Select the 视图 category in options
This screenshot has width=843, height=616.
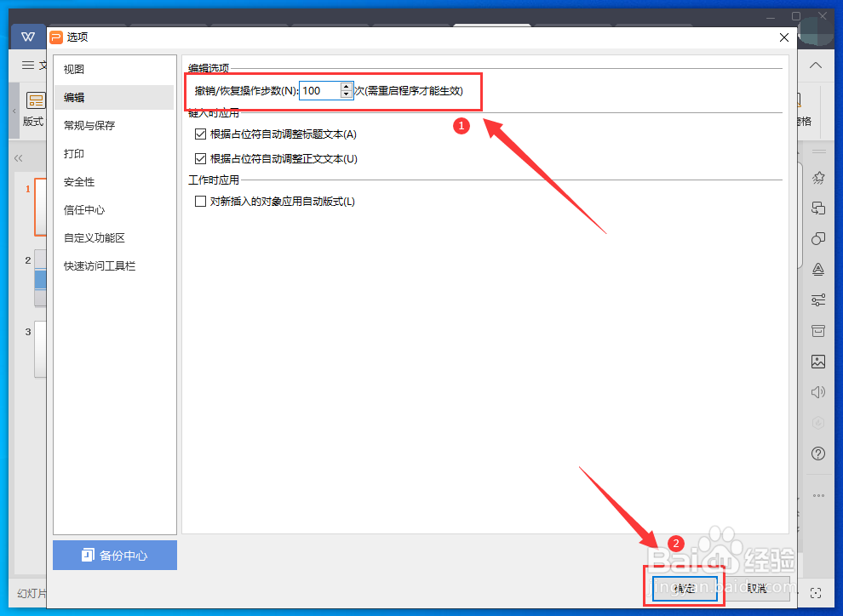(73, 69)
